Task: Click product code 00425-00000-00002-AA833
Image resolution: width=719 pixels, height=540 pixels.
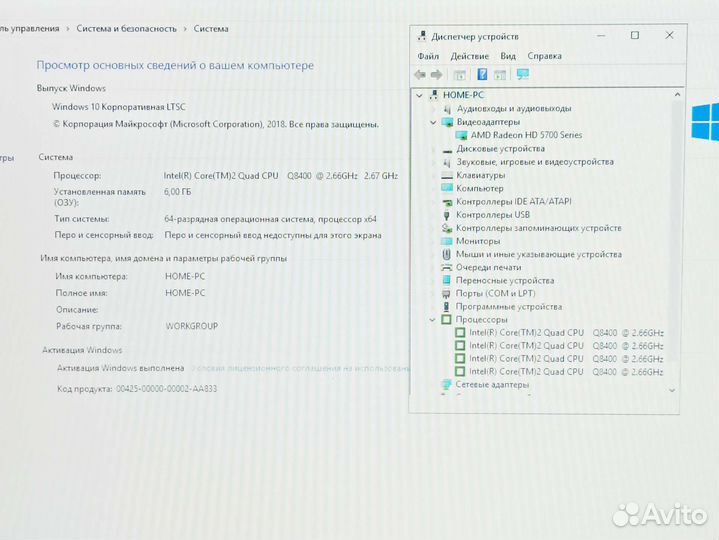Action: pyautogui.click(x=166, y=389)
